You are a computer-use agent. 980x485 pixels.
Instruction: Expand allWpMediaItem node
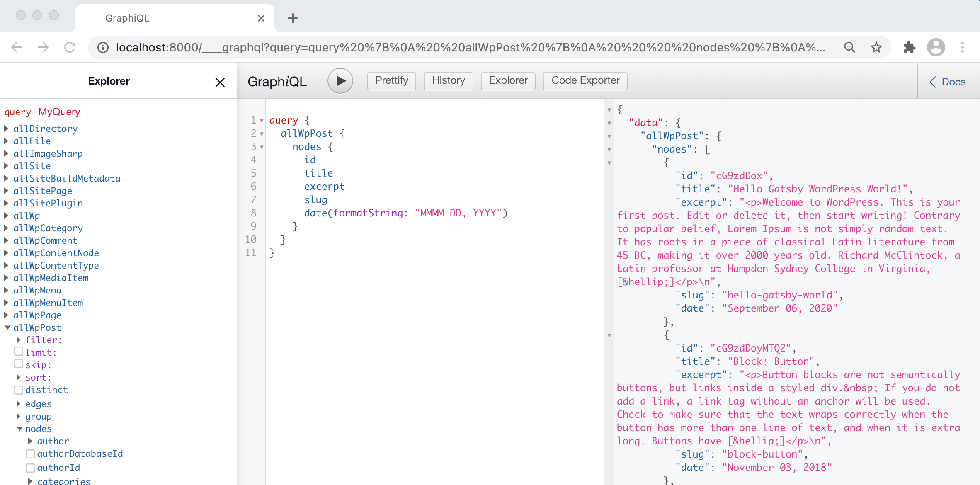click(7, 278)
